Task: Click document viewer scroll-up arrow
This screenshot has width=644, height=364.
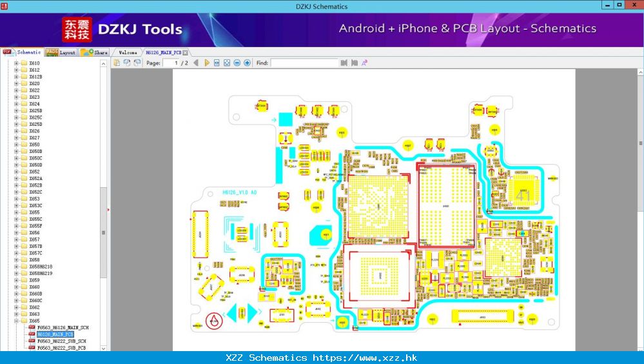Action: coord(640,72)
